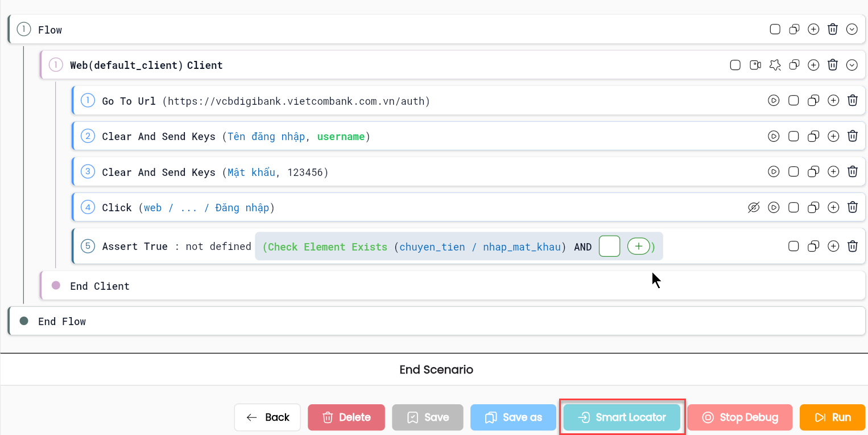Click the puzzle icon on Web Client row

[775, 65]
